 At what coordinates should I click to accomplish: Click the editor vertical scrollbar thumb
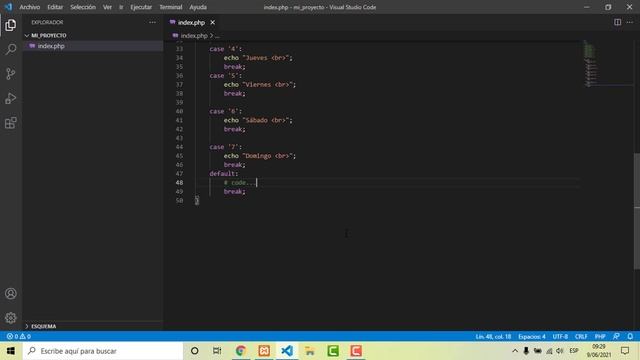click(x=637, y=211)
